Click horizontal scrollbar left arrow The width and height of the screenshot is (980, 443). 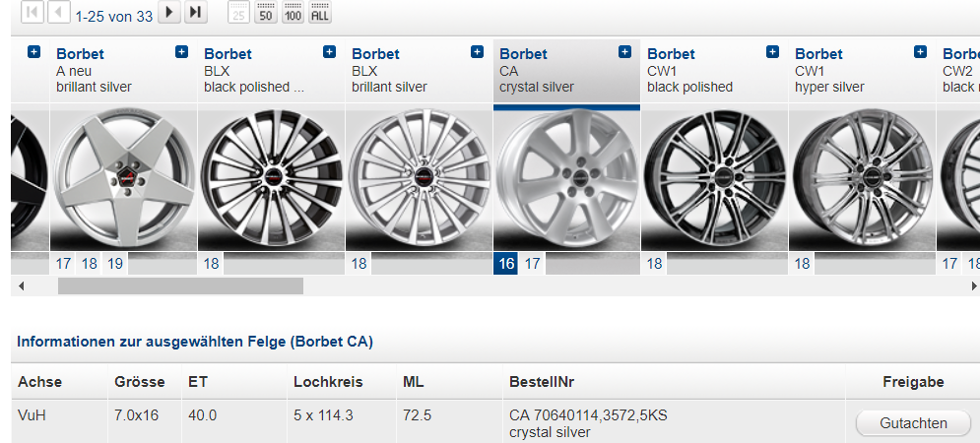click(x=22, y=286)
